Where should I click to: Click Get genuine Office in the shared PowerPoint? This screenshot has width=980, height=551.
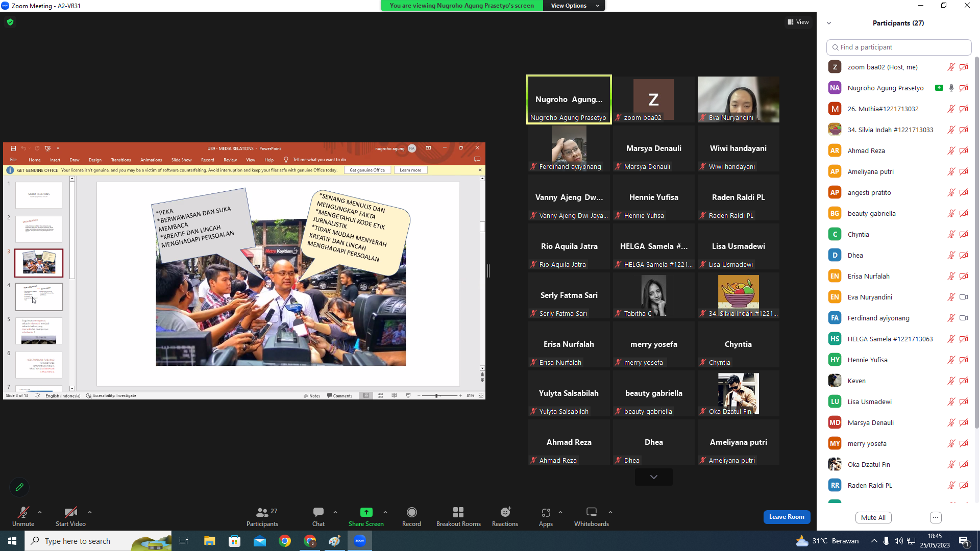(367, 170)
